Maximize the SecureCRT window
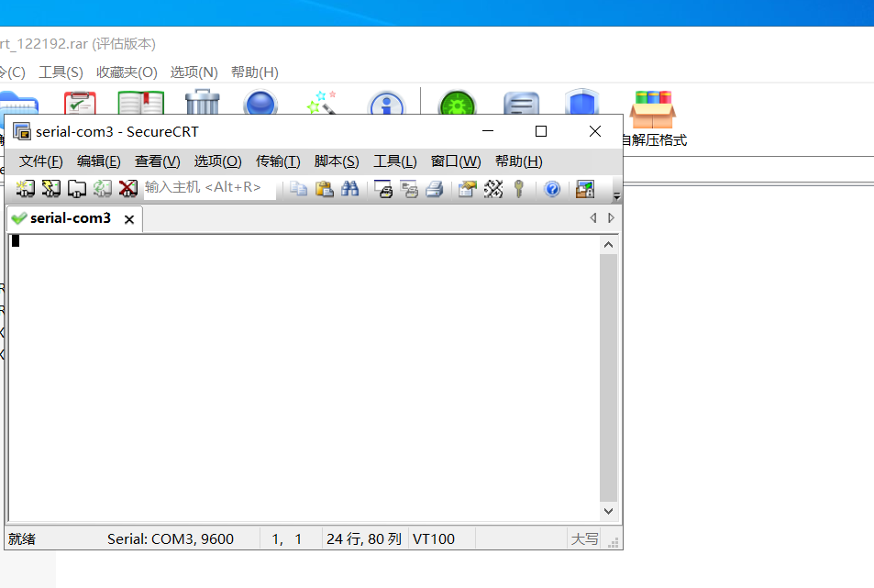Viewport: 874px width, 588px height. click(x=541, y=131)
